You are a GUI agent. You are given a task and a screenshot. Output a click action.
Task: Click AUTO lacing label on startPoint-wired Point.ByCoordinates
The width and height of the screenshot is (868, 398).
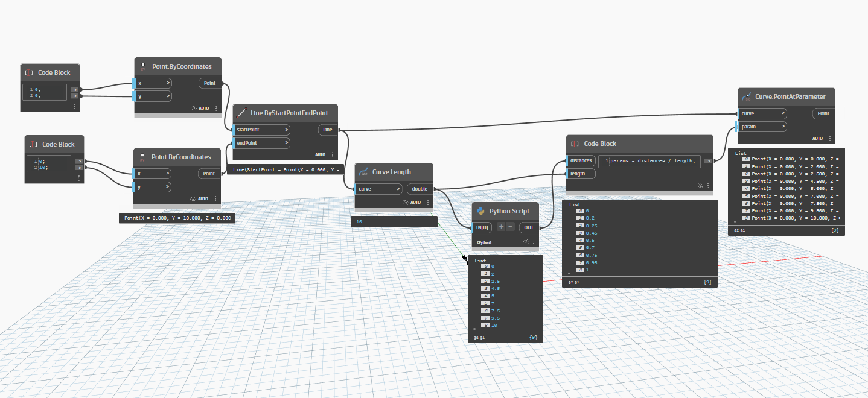click(x=204, y=109)
